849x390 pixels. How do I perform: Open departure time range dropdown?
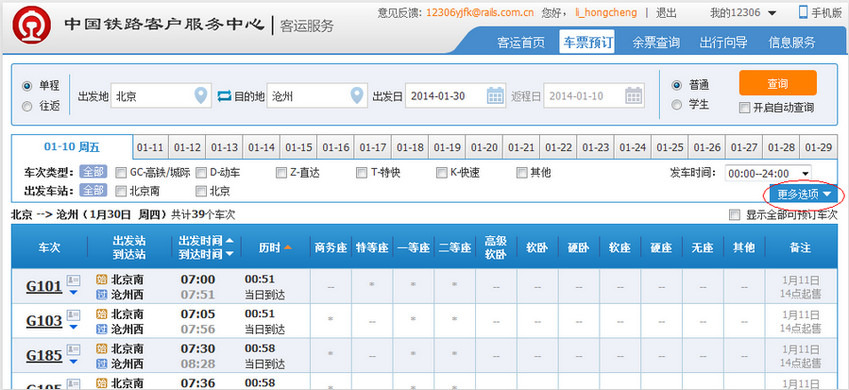point(767,173)
